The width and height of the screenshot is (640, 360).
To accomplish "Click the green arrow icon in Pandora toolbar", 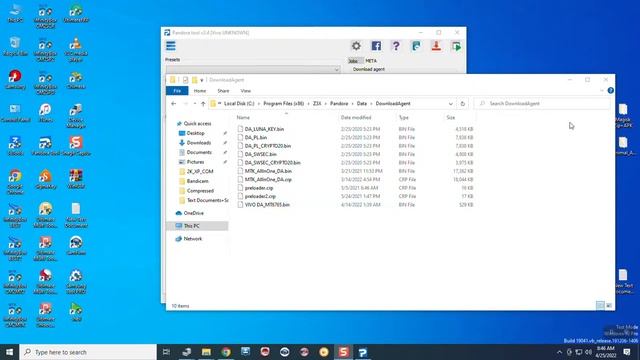I will point(456,46).
